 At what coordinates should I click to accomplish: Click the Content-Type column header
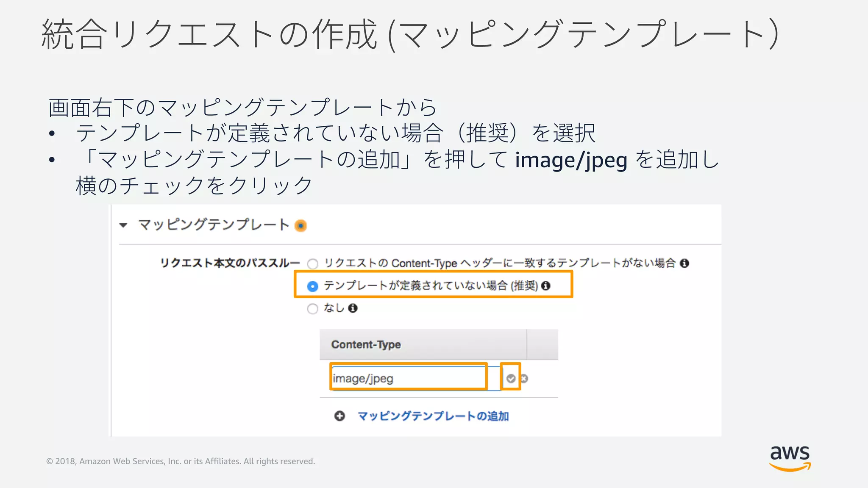tap(366, 345)
